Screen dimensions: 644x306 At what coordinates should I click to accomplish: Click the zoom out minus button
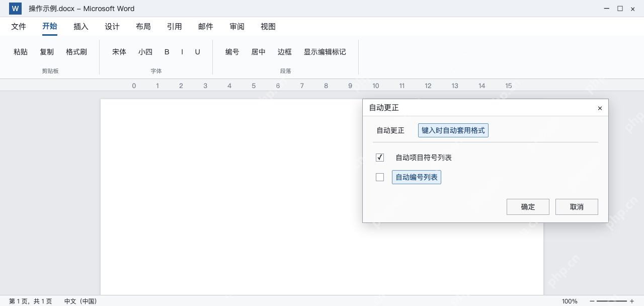(592, 301)
